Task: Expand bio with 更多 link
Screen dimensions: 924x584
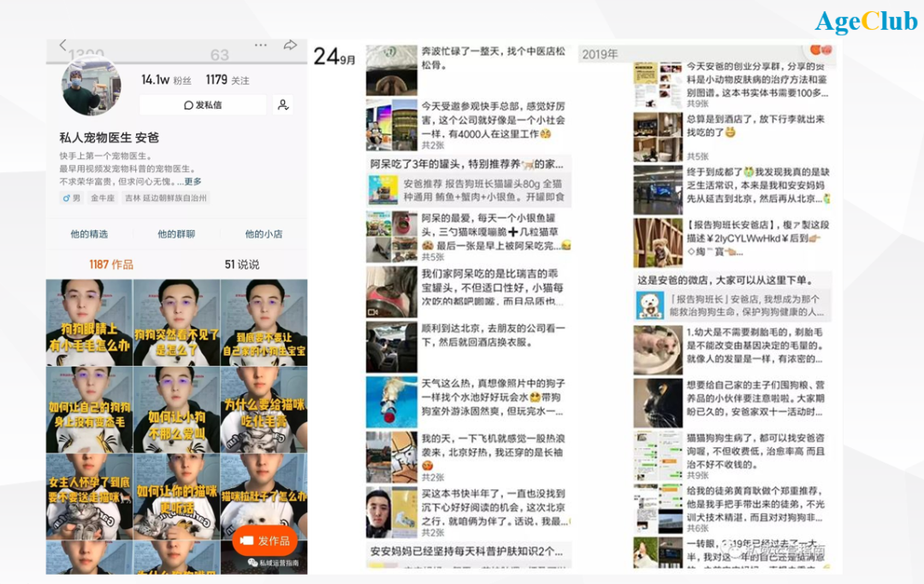Action: (192, 181)
